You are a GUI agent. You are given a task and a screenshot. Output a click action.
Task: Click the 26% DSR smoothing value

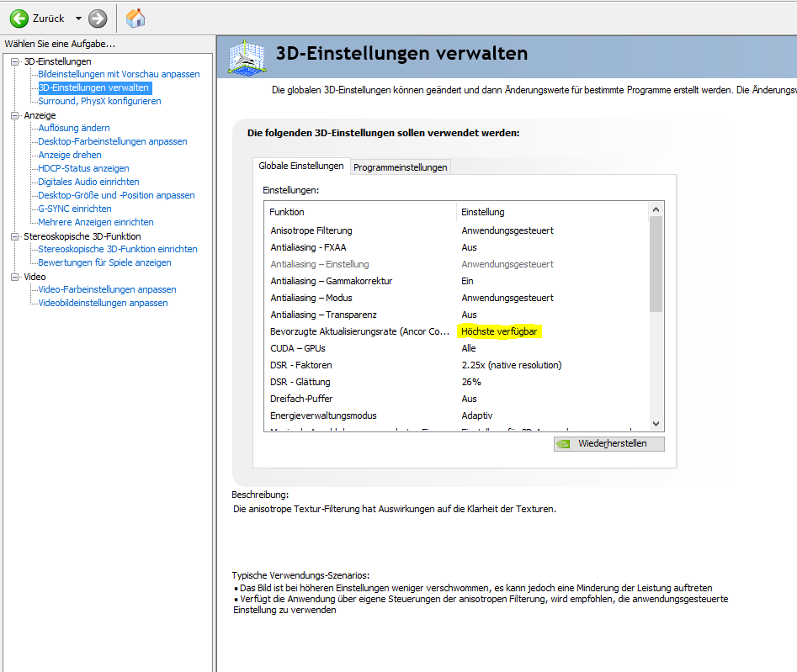point(471,382)
